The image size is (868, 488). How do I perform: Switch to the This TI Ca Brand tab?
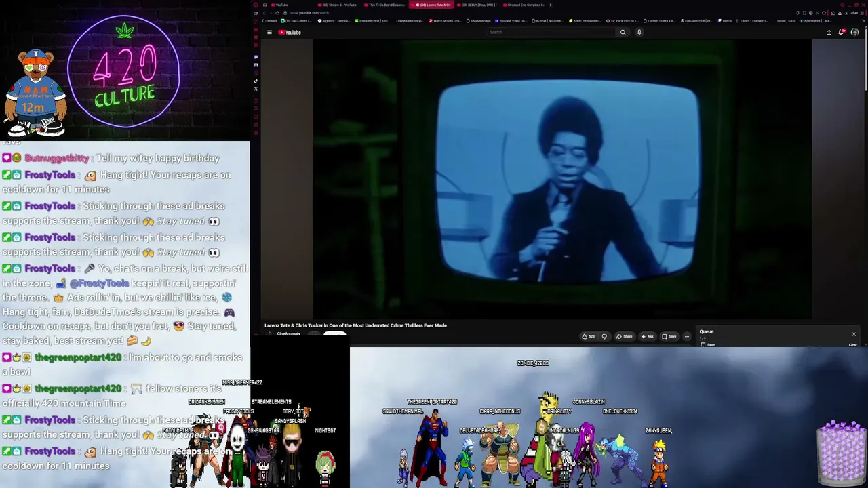click(x=384, y=5)
